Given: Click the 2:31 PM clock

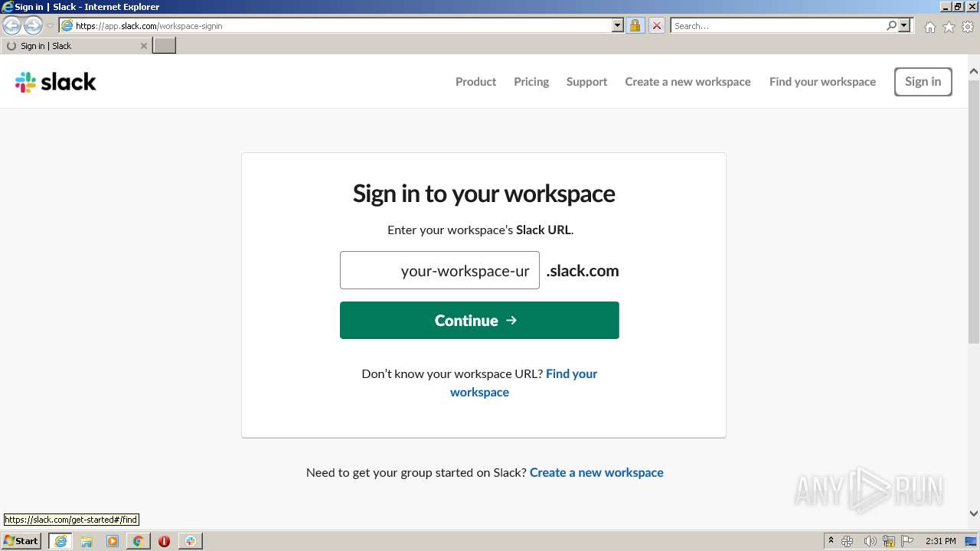Looking at the screenshot, I should 940,541.
